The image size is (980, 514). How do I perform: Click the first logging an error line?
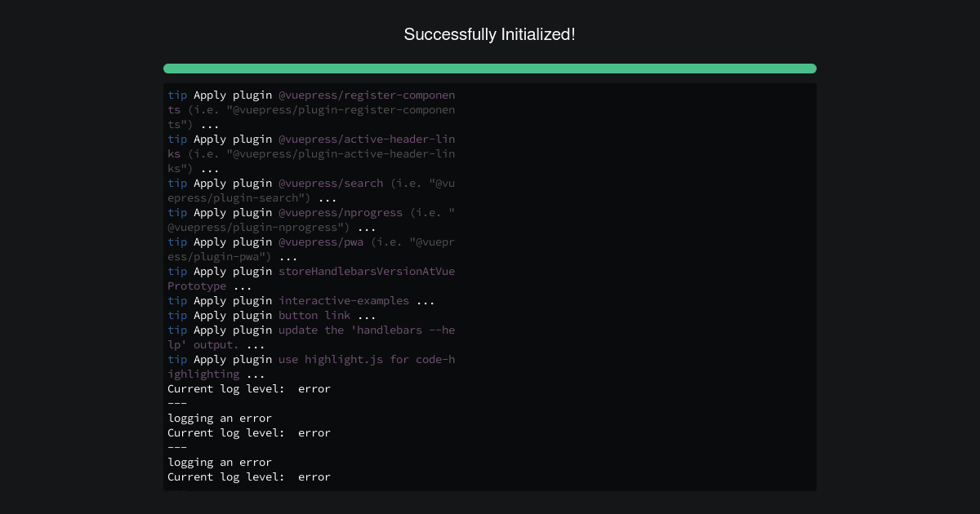click(x=220, y=419)
